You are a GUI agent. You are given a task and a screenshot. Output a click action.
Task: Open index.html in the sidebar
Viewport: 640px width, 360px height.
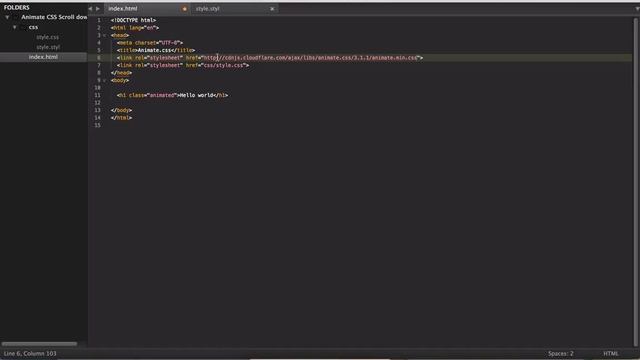click(x=43, y=57)
